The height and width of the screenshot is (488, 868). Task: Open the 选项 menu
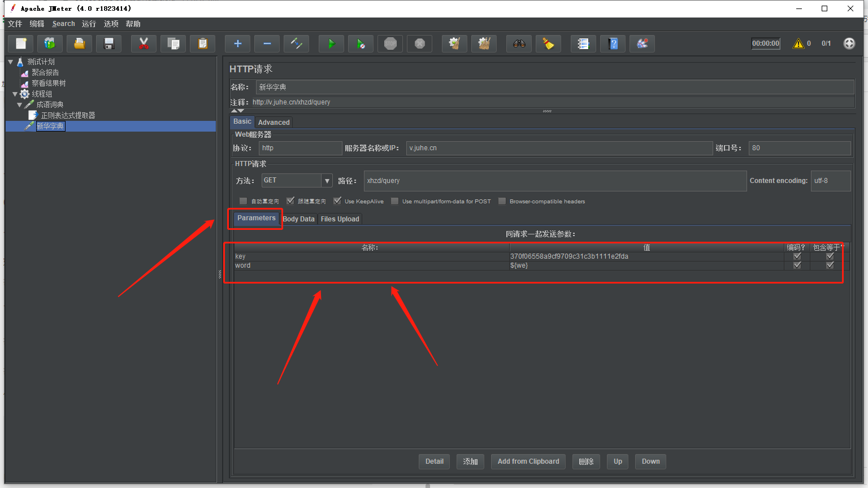click(111, 24)
